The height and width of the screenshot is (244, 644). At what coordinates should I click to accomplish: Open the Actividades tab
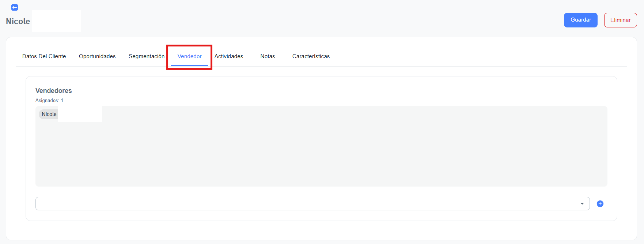229,56
